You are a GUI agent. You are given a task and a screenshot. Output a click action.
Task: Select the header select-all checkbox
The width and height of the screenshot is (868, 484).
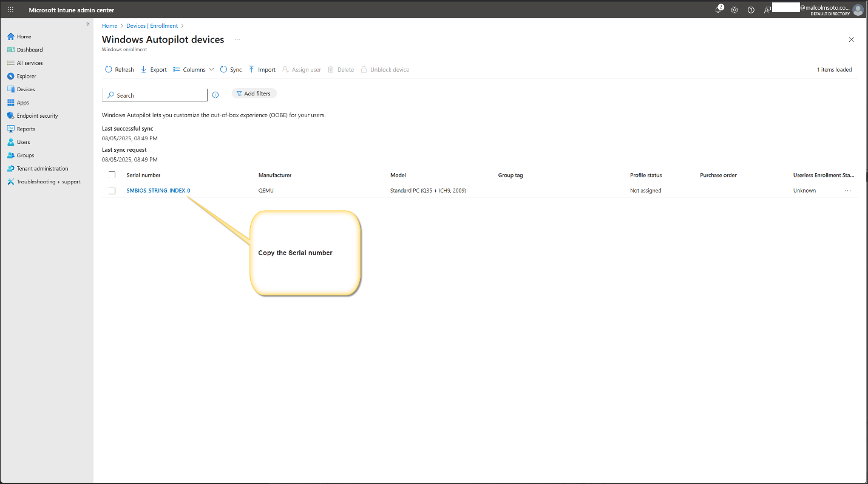click(112, 175)
